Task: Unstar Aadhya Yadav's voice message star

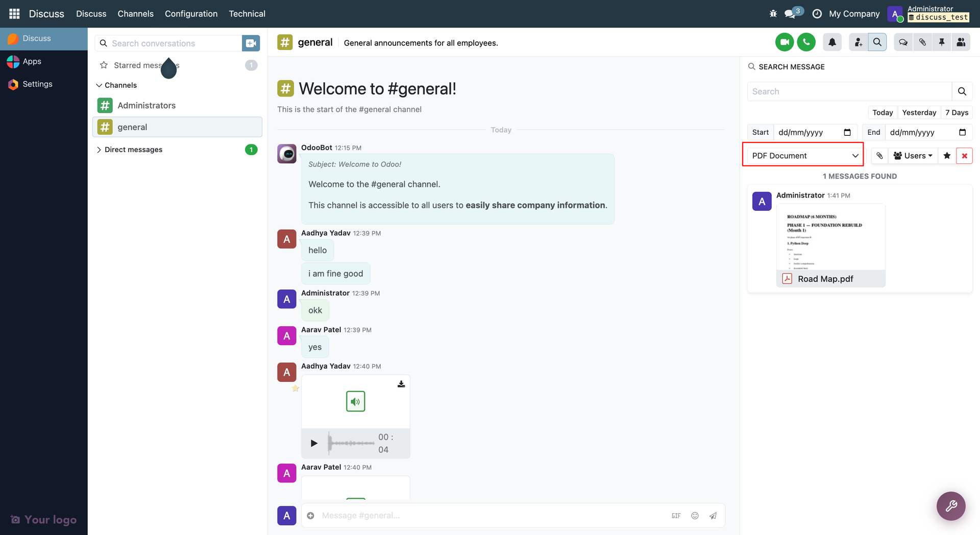Action: (295, 388)
